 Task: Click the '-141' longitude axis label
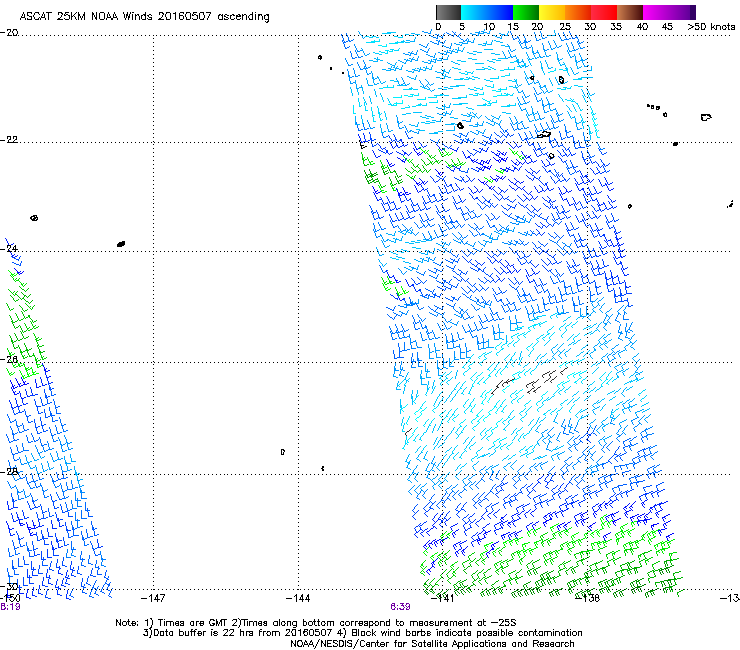pyautogui.click(x=443, y=599)
